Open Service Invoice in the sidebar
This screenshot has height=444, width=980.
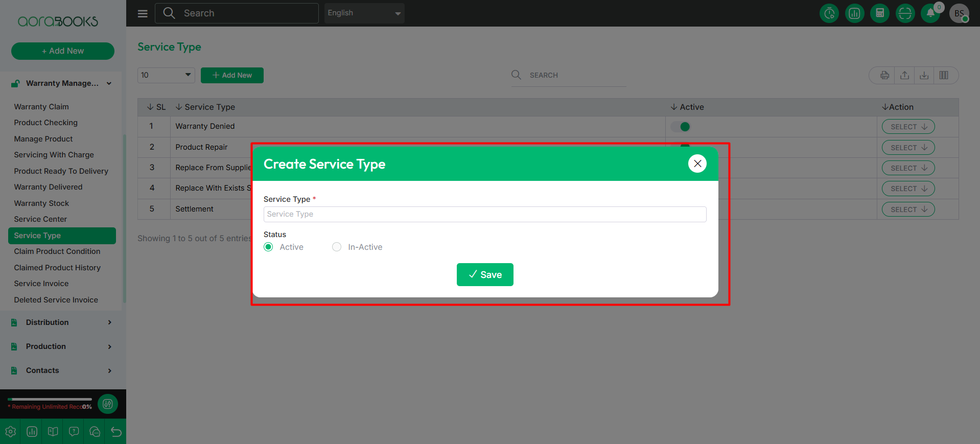point(41,284)
